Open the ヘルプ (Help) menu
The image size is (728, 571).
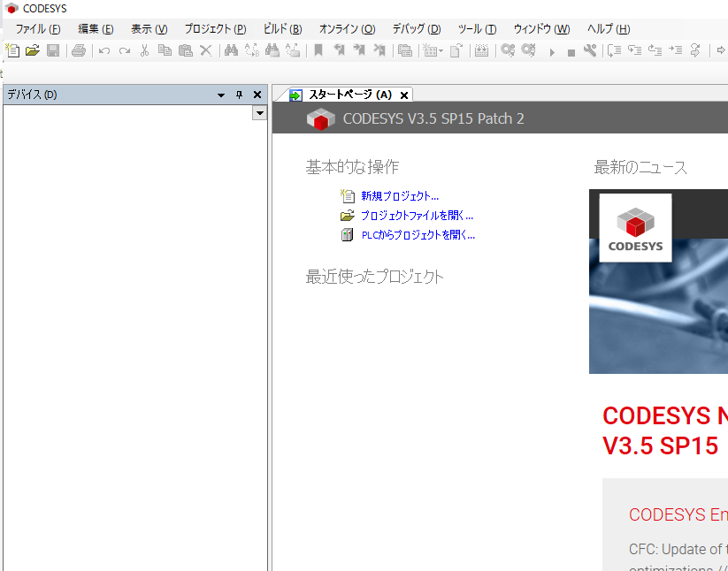point(609,29)
